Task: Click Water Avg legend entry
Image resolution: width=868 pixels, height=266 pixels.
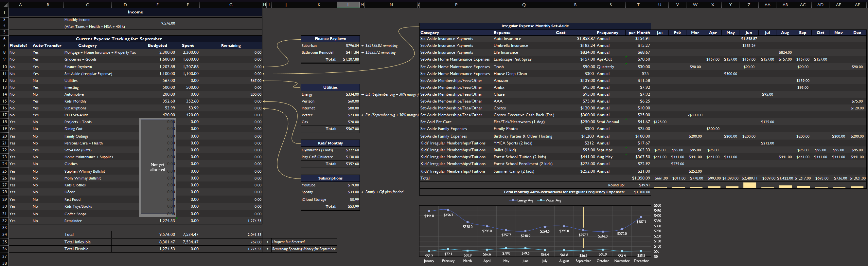Action: 549,200
